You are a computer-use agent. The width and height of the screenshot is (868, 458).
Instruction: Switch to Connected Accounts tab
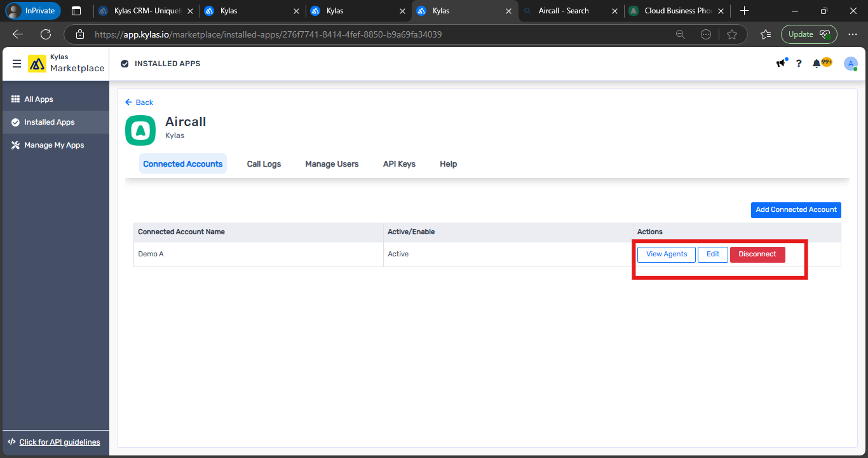coord(183,163)
